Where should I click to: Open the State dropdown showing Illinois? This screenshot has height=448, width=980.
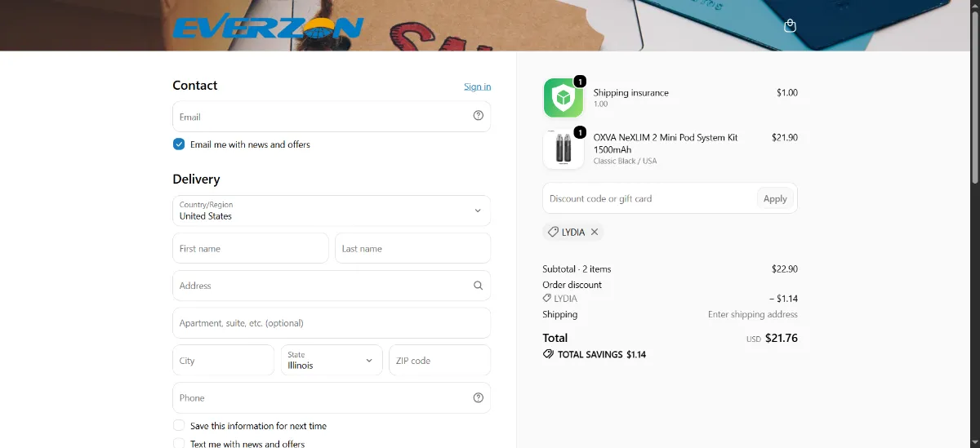click(x=332, y=360)
